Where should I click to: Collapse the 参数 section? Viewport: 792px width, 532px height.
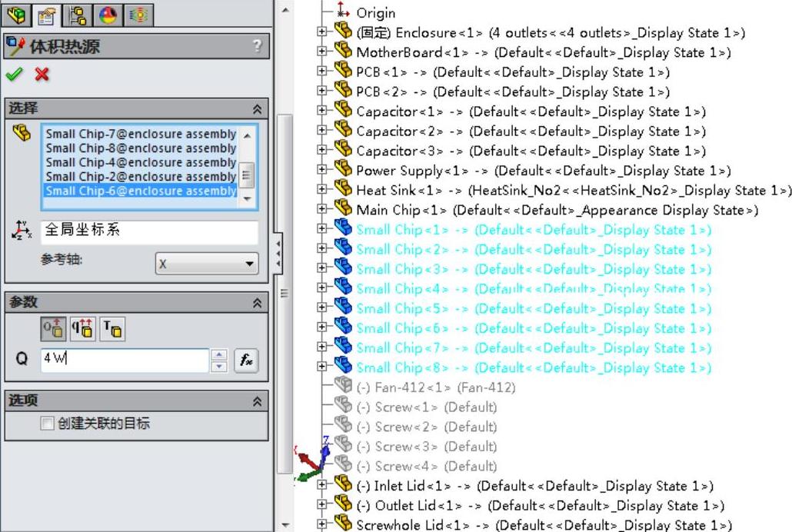[257, 303]
